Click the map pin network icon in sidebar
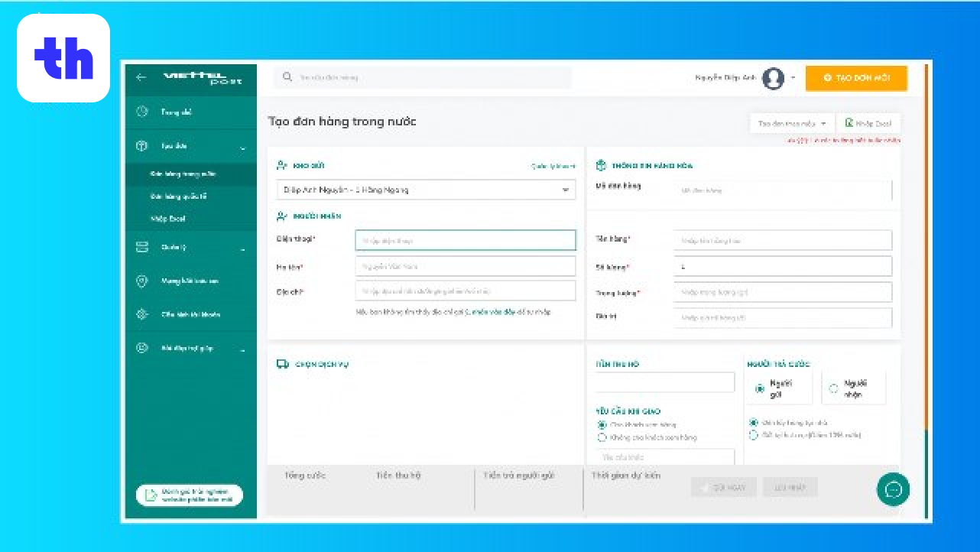The height and width of the screenshot is (552, 980). click(141, 281)
